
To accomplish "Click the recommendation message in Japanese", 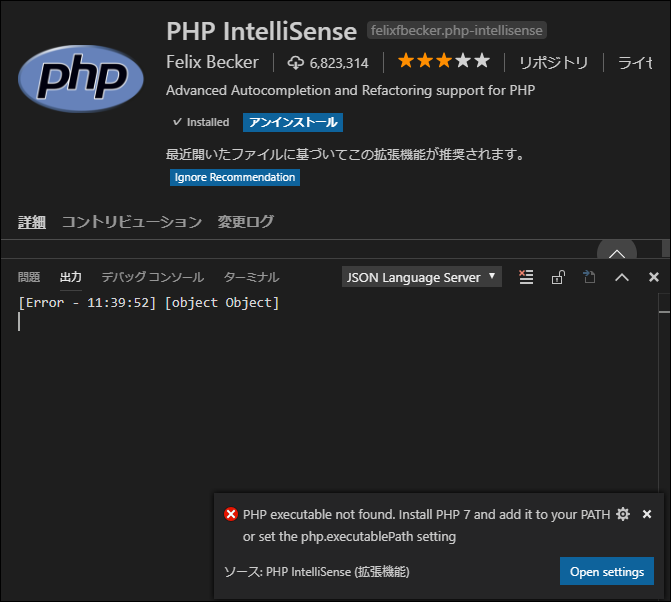I will 345,154.
